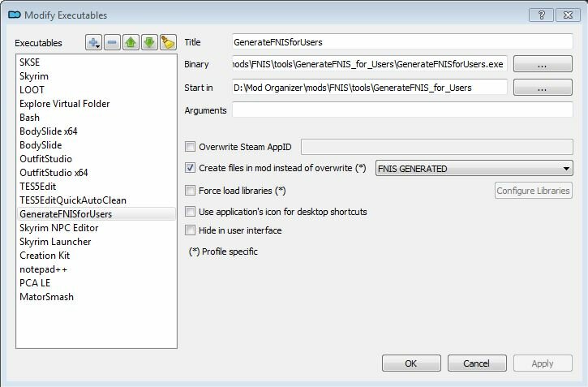Click the Start in path field
The height and width of the screenshot is (387, 588).
click(370, 88)
